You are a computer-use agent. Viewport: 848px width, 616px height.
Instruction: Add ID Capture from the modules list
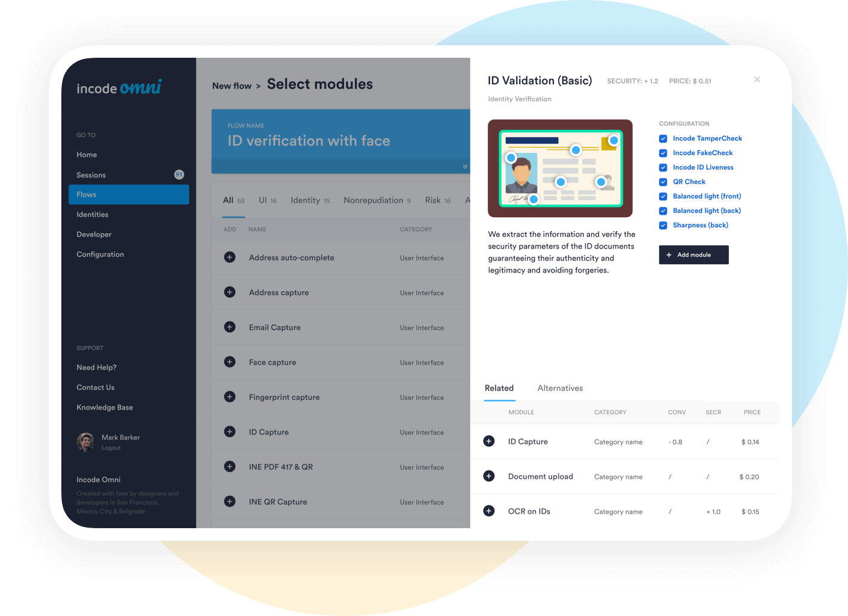coord(230,432)
